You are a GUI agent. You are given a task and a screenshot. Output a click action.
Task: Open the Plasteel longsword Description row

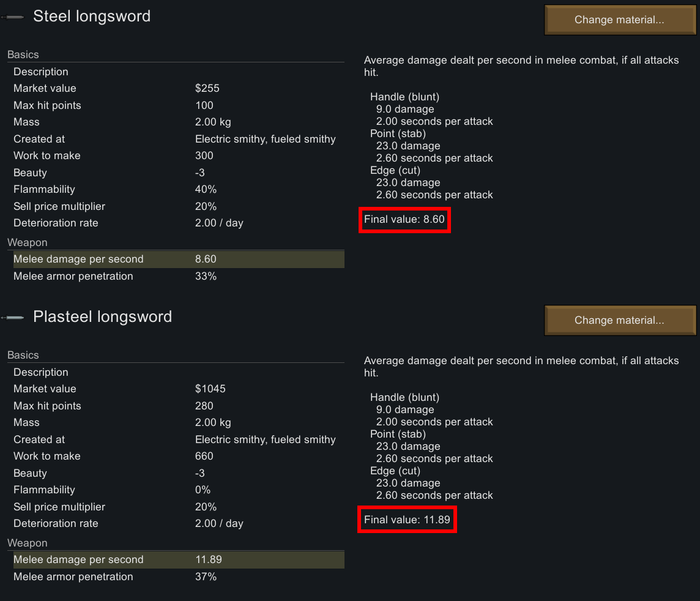click(178, 372)
